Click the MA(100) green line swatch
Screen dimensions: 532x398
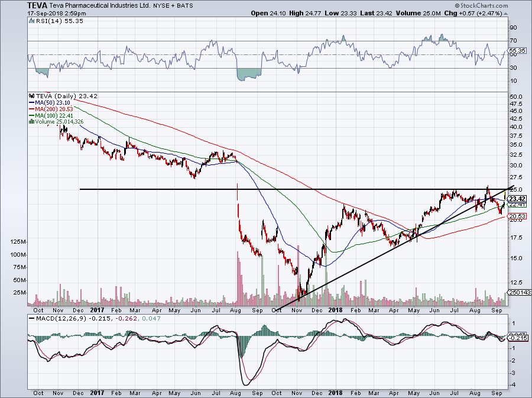(x=32, y=115)
